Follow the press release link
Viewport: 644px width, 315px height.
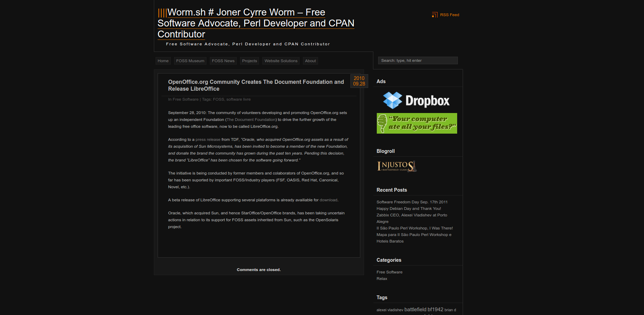208,139
